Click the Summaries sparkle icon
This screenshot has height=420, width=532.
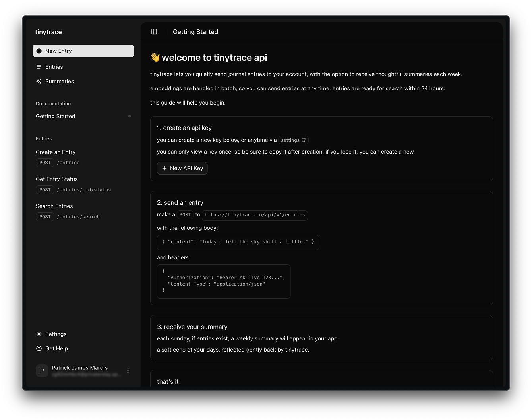(x=39, y=81)
